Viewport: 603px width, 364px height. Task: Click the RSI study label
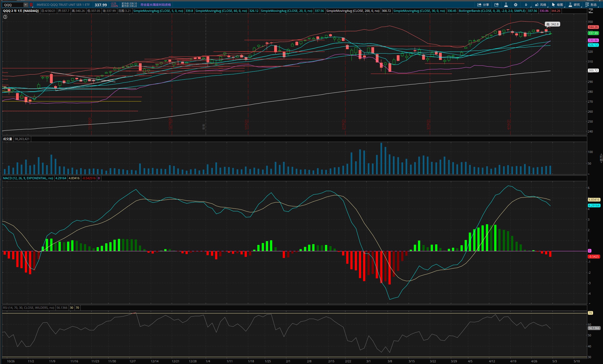28,308
